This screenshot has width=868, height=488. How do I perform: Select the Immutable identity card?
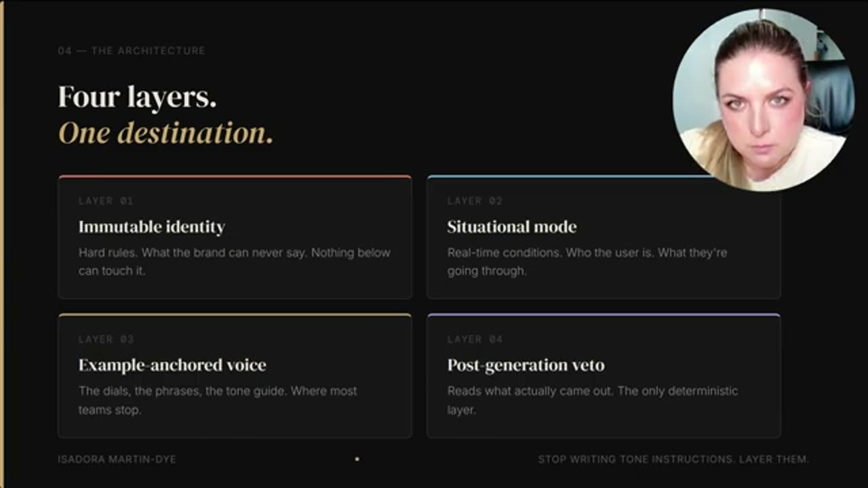[235, 237]
